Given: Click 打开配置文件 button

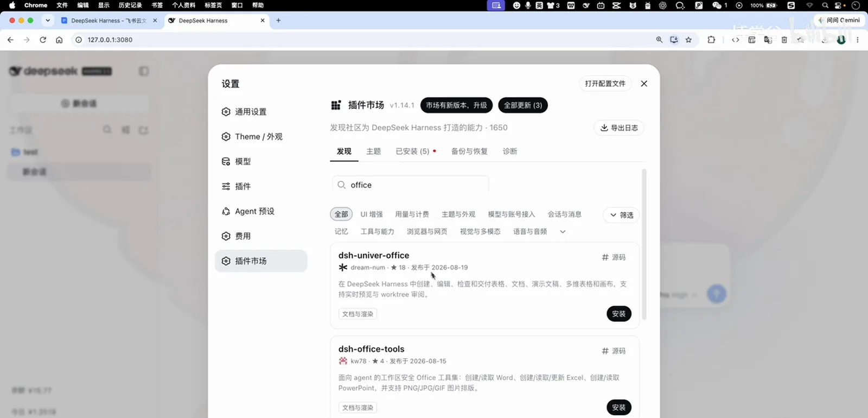Looking at the screenshot, I should pyautogui.click(x=605, y=84).
